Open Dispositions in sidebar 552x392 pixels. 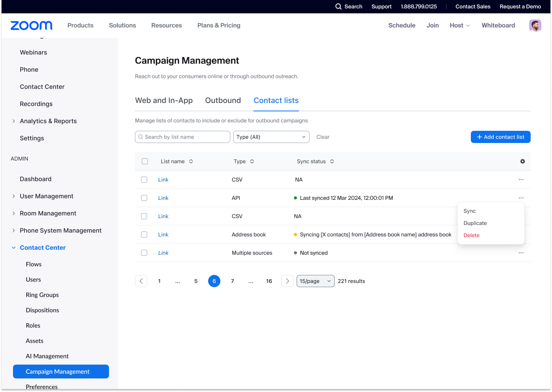(x=42, y=310)
